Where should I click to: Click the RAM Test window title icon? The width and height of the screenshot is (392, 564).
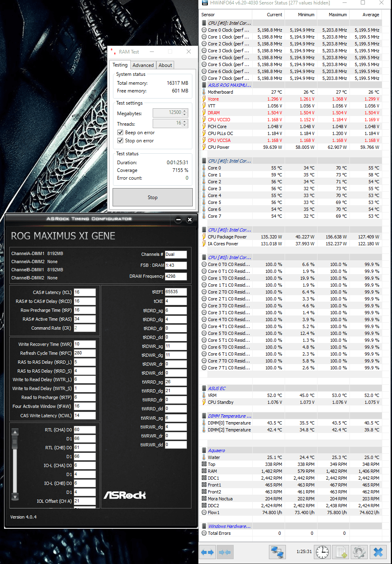pos(114,51)
